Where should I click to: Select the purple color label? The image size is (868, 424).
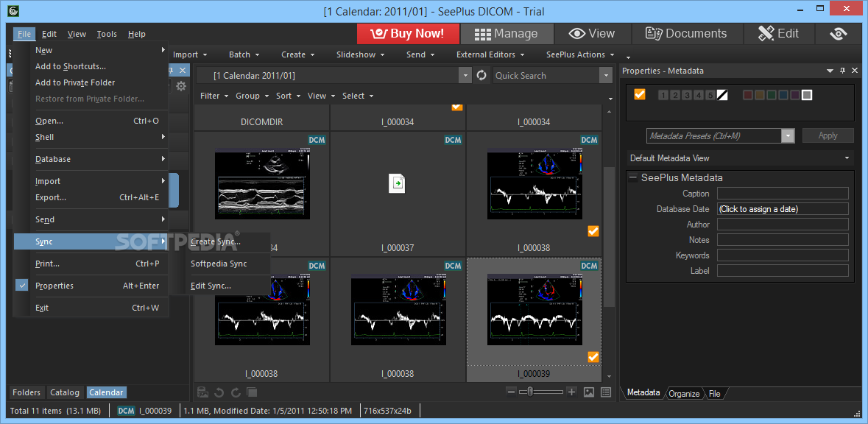pos(795,95)
